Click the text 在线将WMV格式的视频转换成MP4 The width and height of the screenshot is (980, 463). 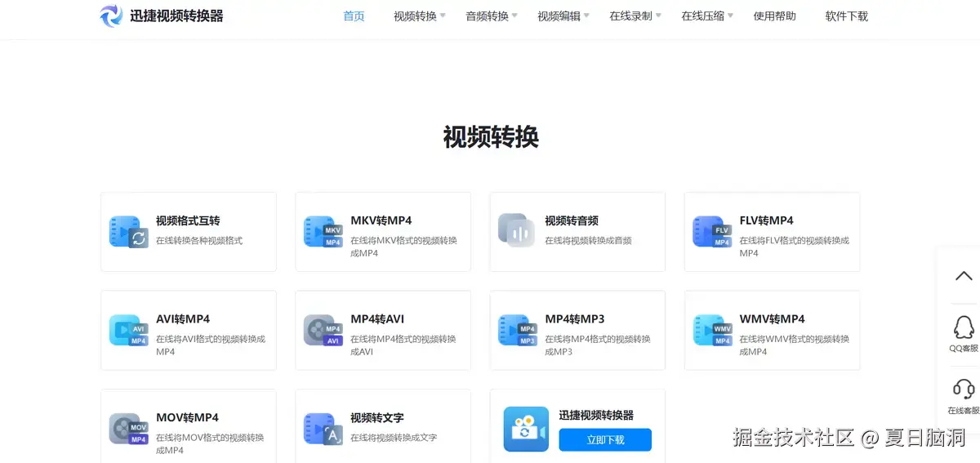tap(794, 345)
